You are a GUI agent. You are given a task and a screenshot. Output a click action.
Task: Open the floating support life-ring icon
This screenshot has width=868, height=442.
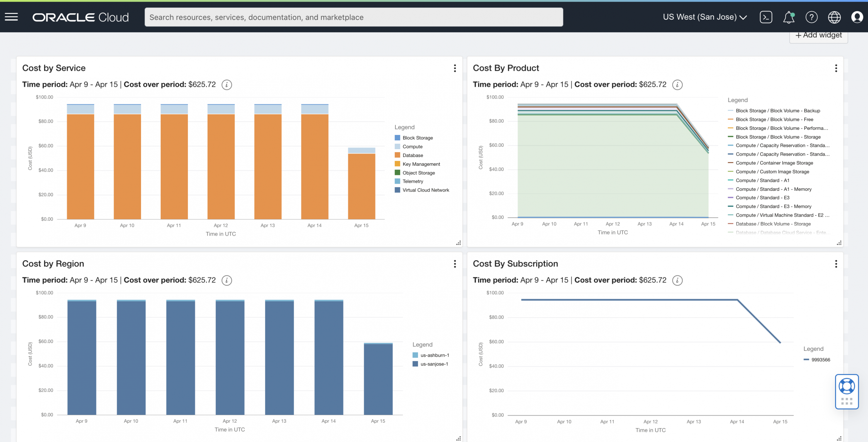click(847, 386)
